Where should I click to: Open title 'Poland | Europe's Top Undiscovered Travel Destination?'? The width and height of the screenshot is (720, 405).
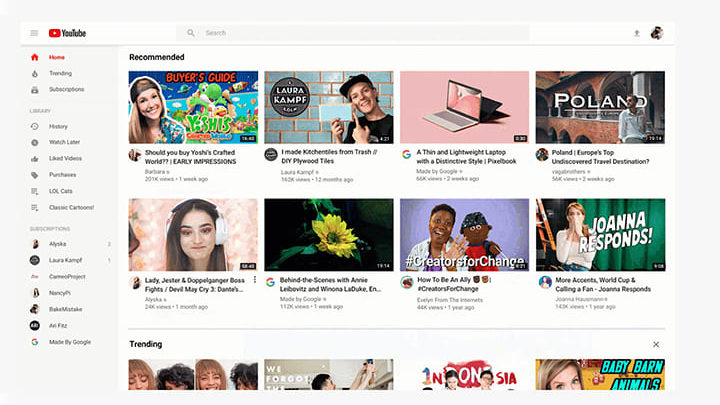coord(600,157)
